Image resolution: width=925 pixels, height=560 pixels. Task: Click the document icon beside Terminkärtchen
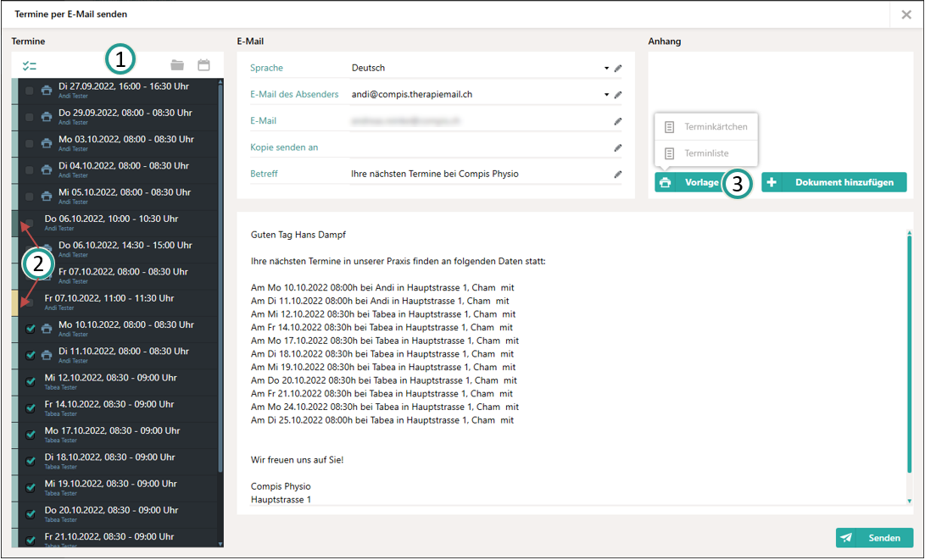669,127
